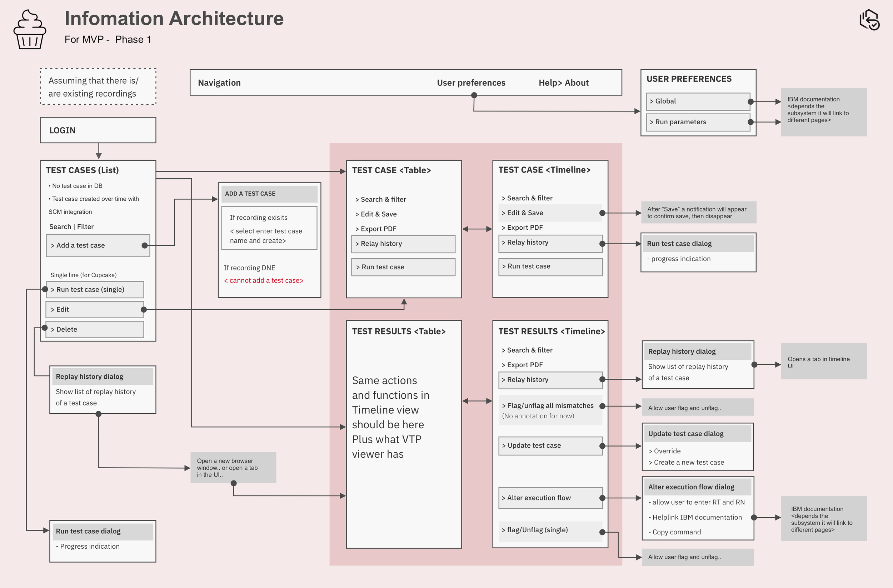Screen dimensions: 893x588
Task: Click Add a test case item
Action: pyautogui.click(x=98, y=245)
